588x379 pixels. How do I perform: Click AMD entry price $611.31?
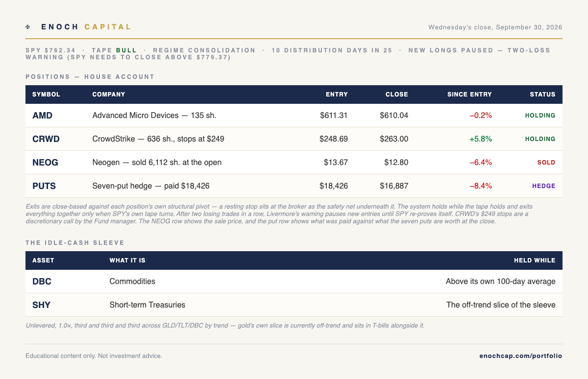(x=334, y=116)
